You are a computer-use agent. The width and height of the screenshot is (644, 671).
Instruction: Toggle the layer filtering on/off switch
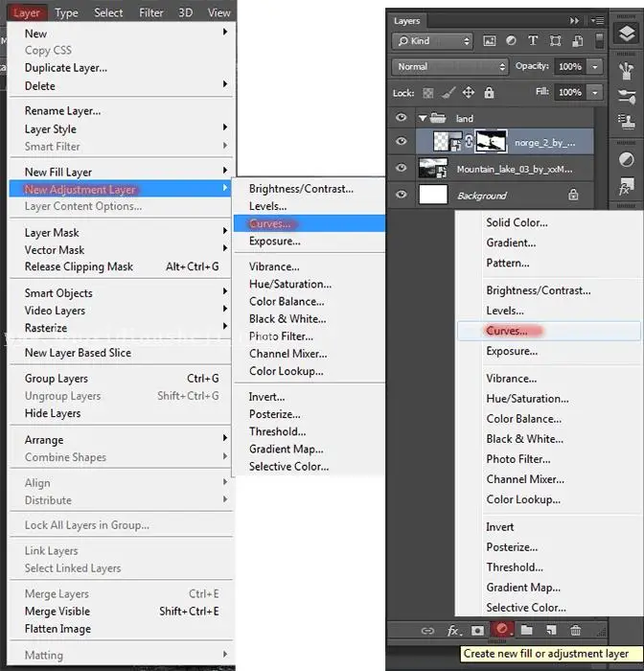(600, 41)
